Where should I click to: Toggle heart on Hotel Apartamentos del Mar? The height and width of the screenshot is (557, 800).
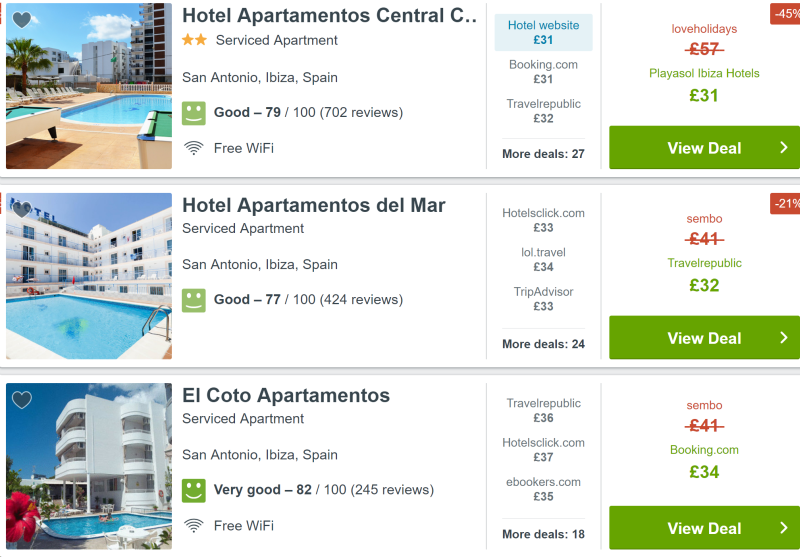21,209
